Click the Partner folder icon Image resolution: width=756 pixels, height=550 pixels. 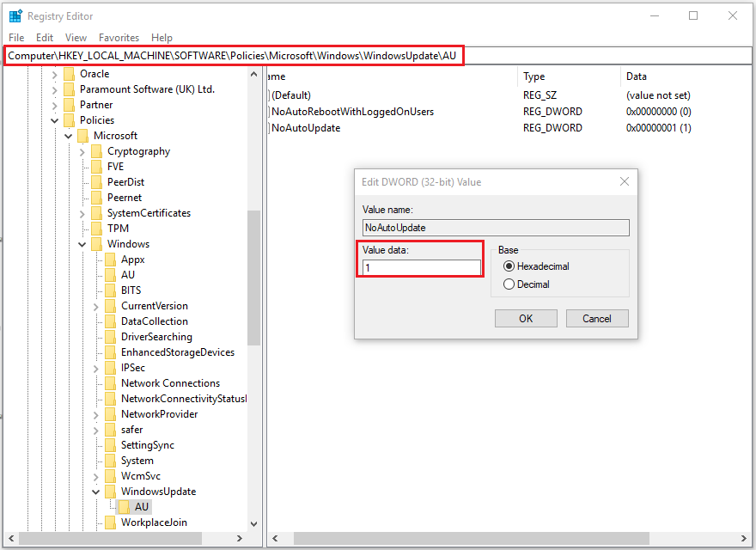click(70, 105)
